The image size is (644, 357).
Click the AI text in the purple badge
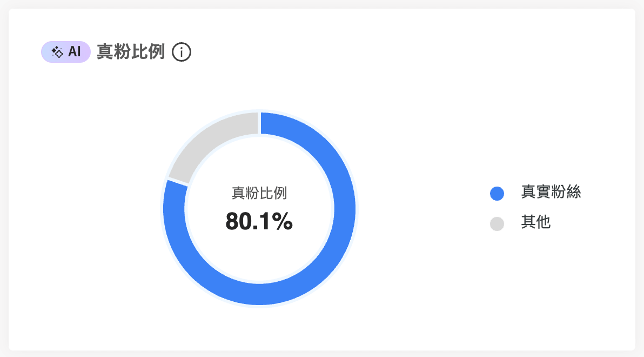(x=75, y=52)
